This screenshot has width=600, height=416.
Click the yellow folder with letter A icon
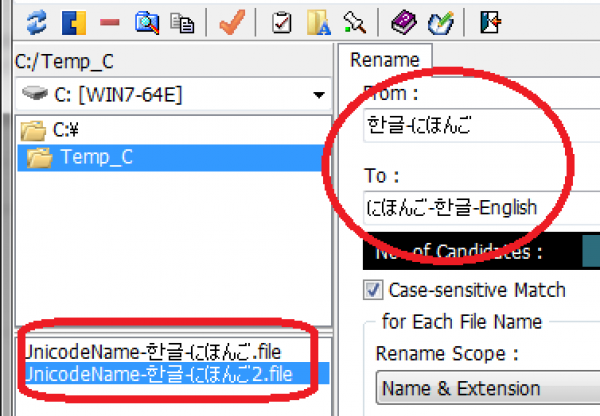318,23
